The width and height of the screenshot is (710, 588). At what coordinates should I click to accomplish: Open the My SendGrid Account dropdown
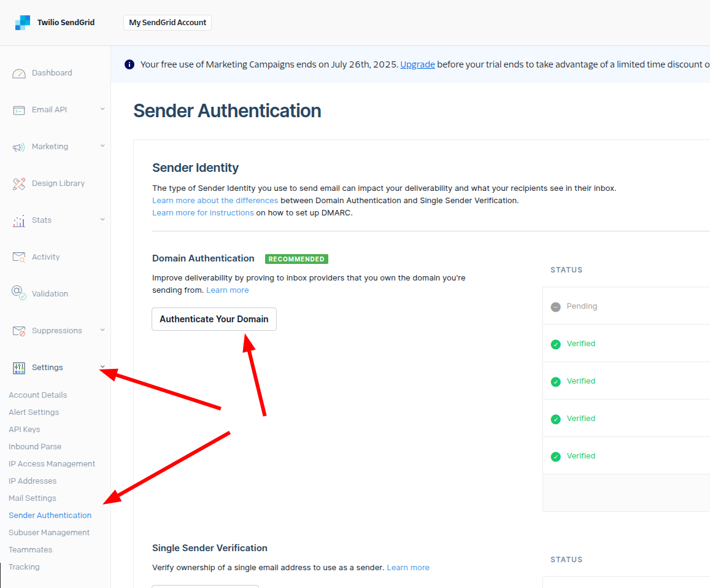point(168,23)
